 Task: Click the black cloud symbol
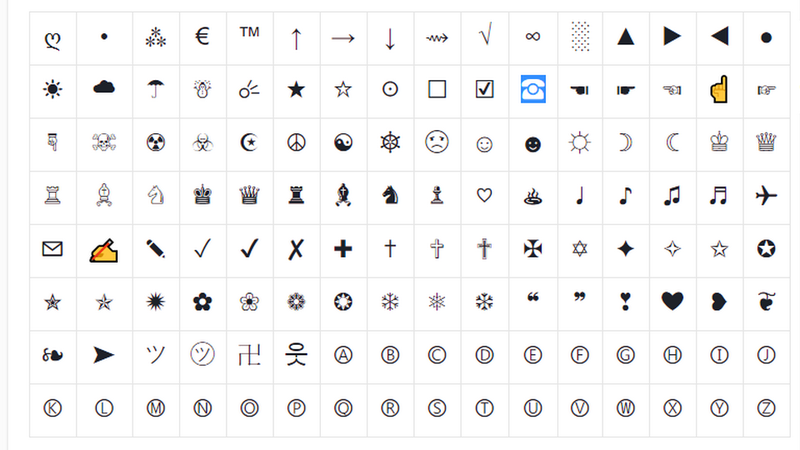pyautogui.click(x=104, y=88)
